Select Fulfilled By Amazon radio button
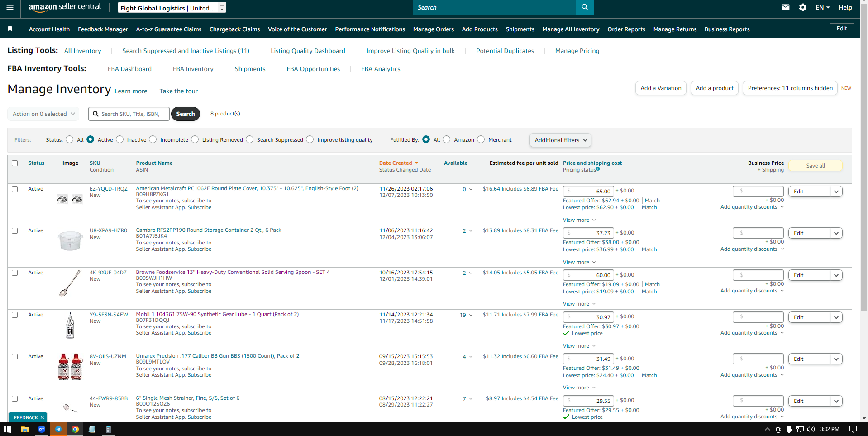 [x=447, y=139]
